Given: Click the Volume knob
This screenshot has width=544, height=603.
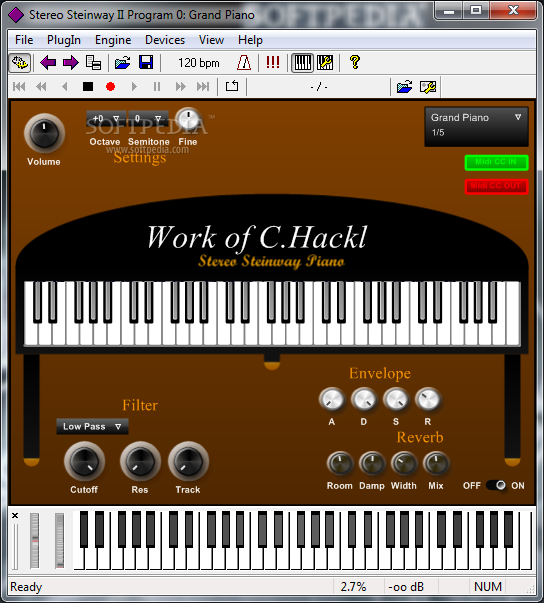Looking at the screenshot, I should click(x=44, y=133).
